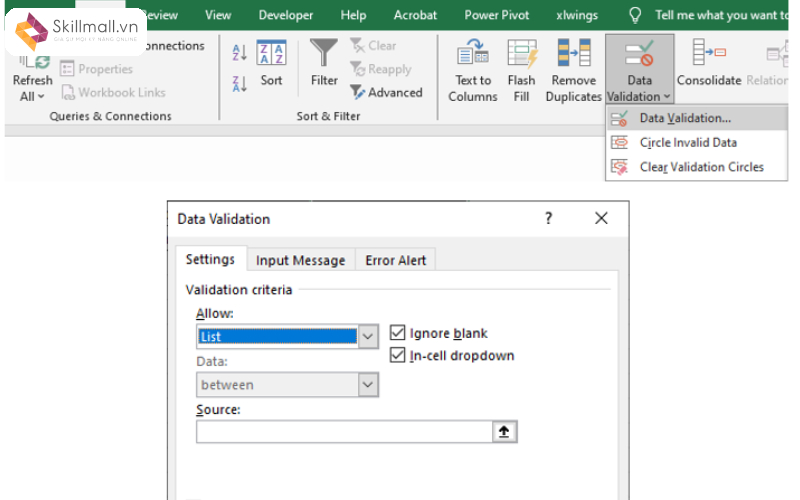
Task: Open the View ribbon tab
Action: coord(218,15)
